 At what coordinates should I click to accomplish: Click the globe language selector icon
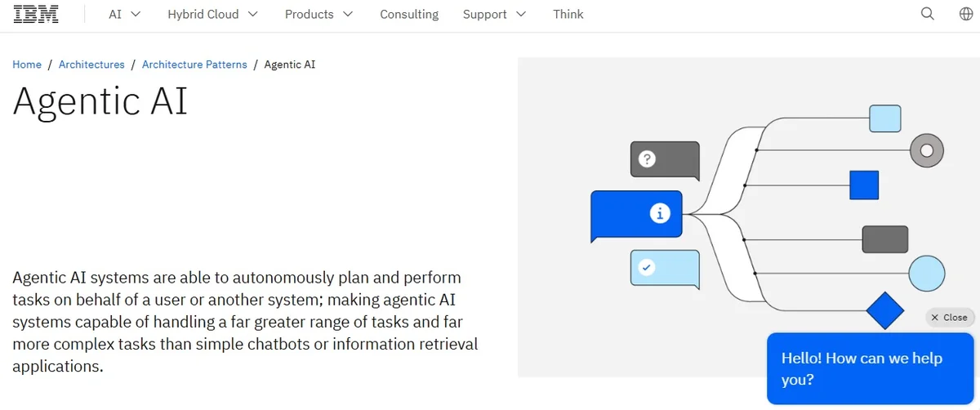[966, 14]
